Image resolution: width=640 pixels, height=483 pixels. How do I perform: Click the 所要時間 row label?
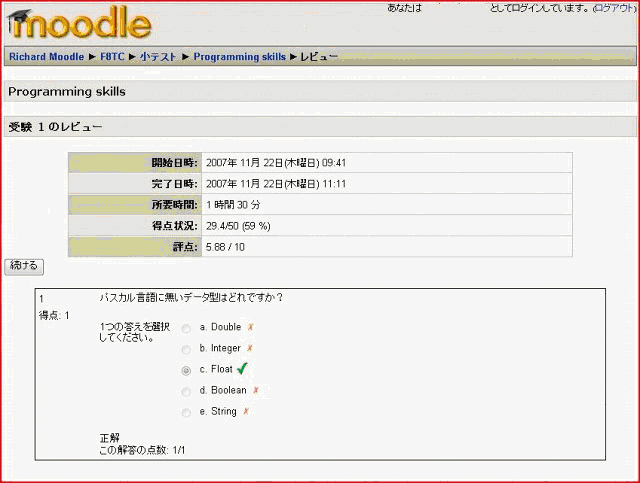point(174,205)
